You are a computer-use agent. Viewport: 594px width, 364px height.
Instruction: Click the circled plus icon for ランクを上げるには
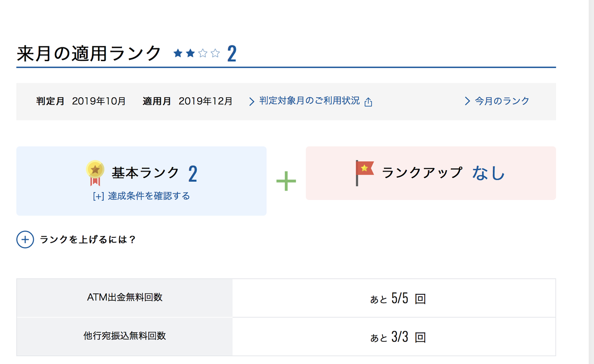(x=25, y=240)
